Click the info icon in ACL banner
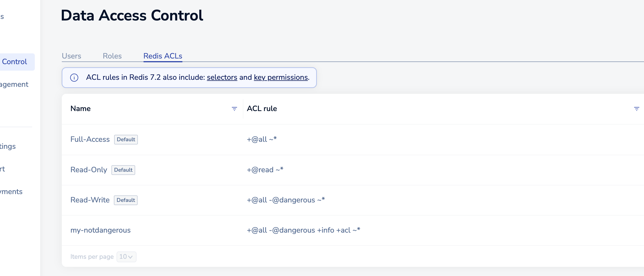 tap(74, 78)
